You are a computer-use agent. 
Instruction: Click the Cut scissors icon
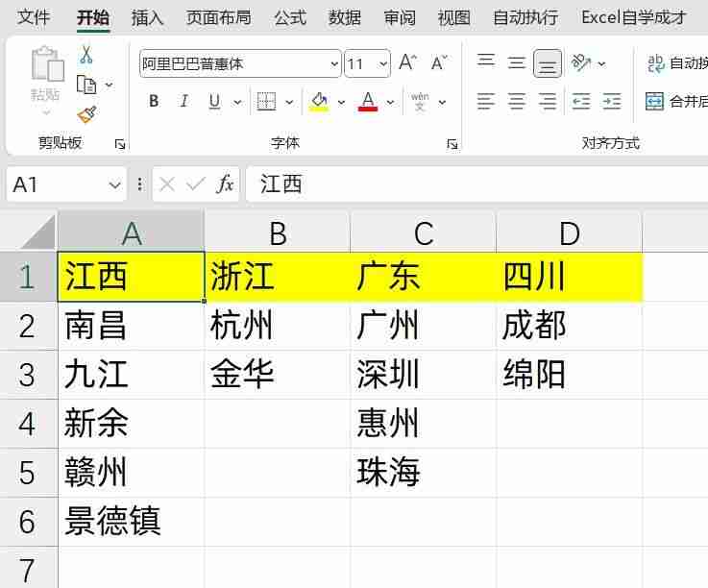(85, 55)
